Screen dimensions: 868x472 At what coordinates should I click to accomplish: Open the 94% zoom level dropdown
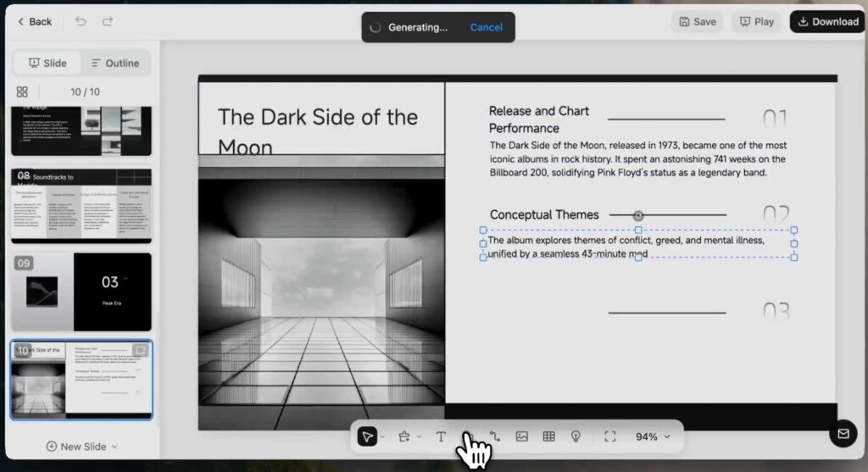point(653,436)
